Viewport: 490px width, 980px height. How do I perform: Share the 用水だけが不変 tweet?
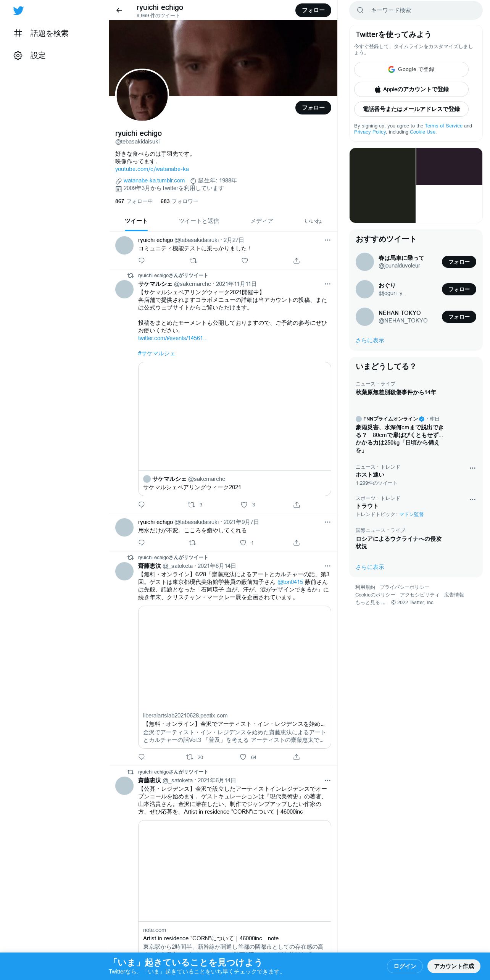pyautogui.click(x=297, y=543)
